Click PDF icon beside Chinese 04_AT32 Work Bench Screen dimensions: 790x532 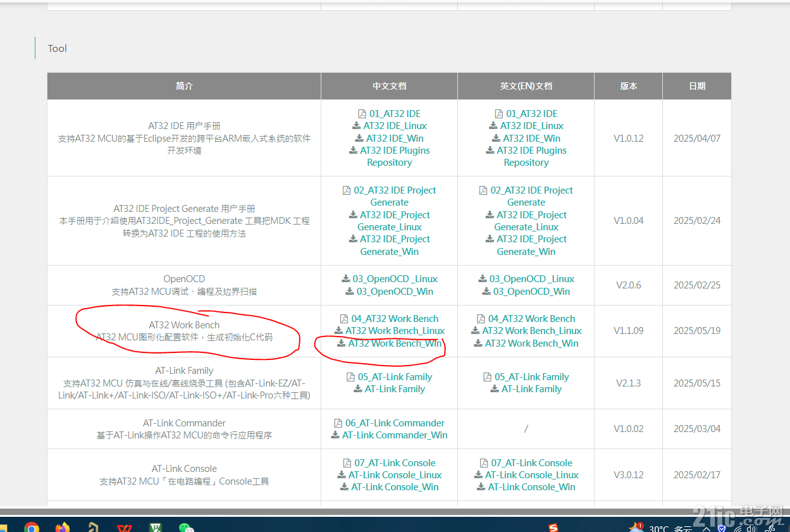pyautogui.click(x=344, y=319)
